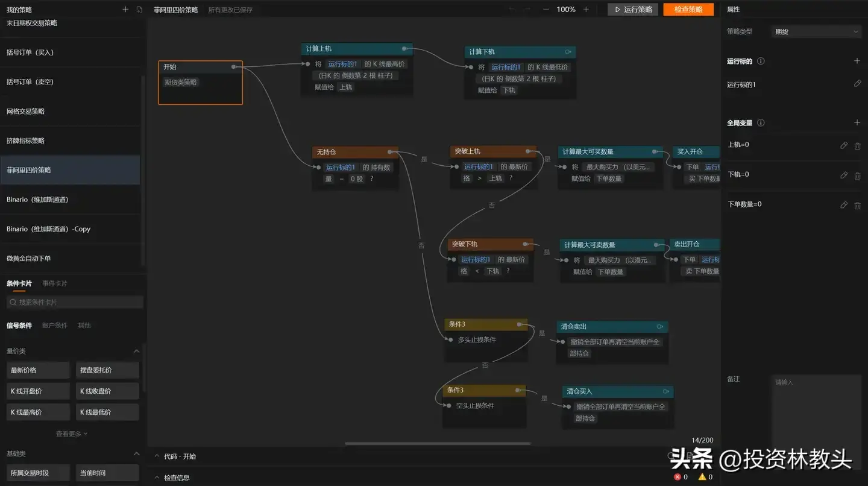This screenshot has height=486, width=868.
Task: Select the 其他 sub-tab
Action: pyautogui.click(x=84, y=325)
